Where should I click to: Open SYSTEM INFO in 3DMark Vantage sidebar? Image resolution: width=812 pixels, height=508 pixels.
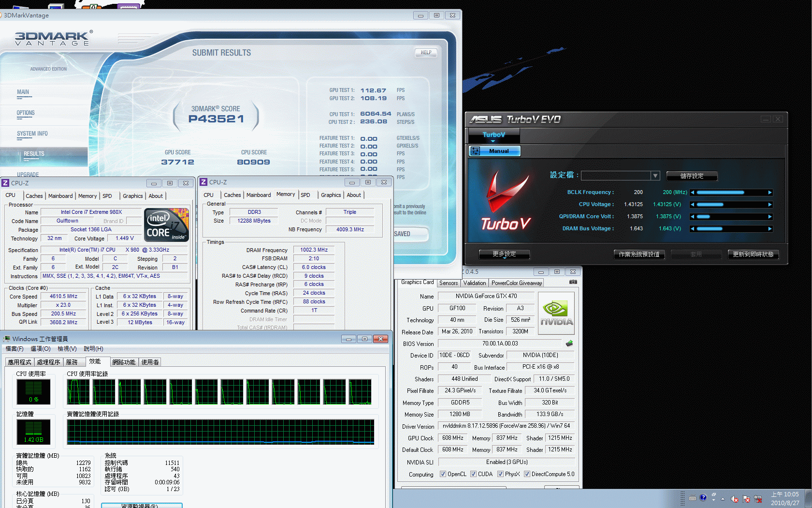coord(32,134)
